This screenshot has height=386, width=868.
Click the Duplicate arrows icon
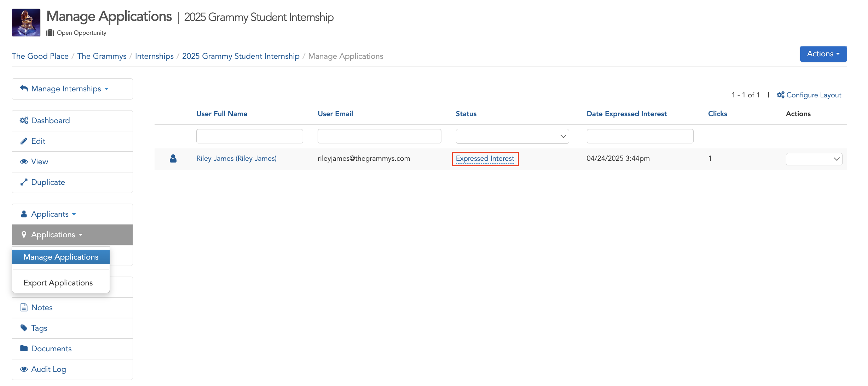pos(24,182)
